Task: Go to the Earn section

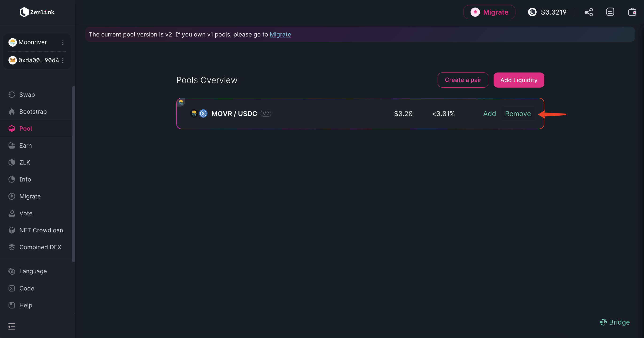Action: pos(25,145)
